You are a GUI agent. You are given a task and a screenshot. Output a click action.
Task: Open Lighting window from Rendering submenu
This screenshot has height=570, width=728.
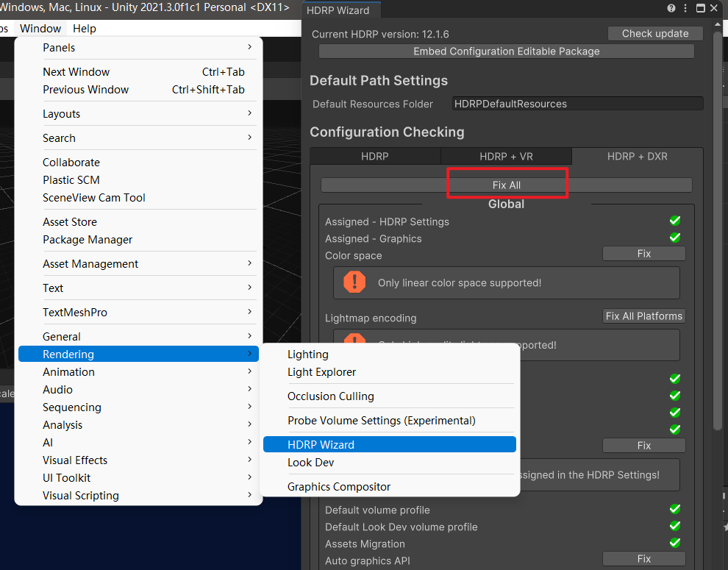390,355
